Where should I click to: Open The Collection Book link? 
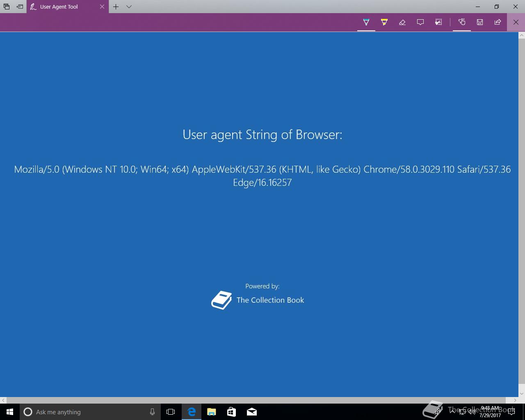click(x=258, y=300)
